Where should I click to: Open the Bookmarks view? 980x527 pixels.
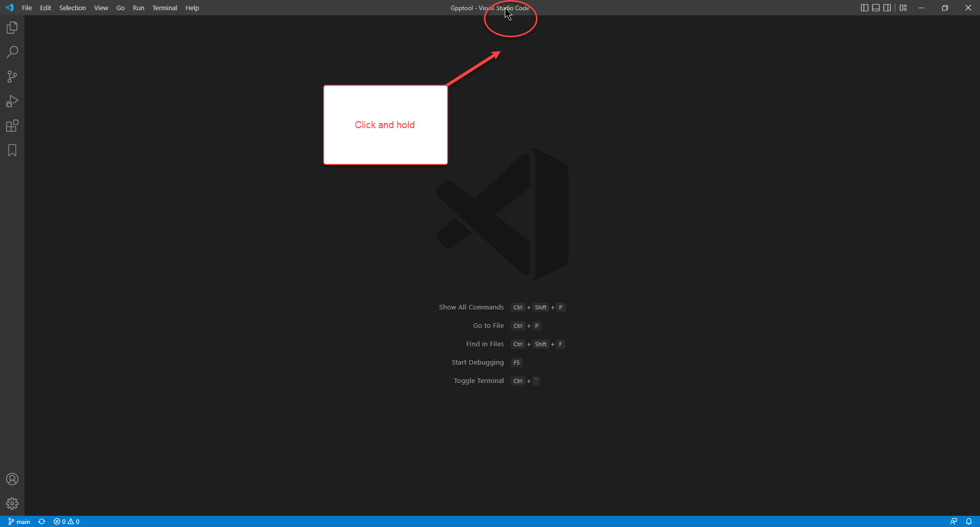tap(12, 150)
